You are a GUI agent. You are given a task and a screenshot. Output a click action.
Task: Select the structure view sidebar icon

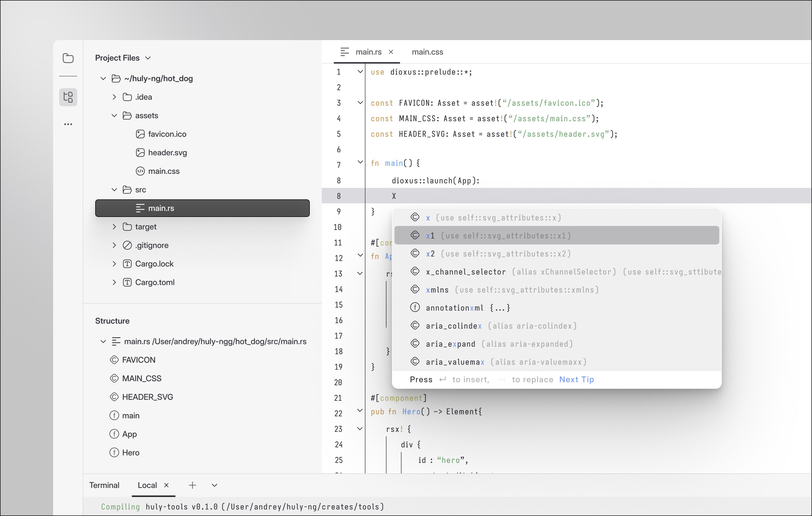pos(68,97)
